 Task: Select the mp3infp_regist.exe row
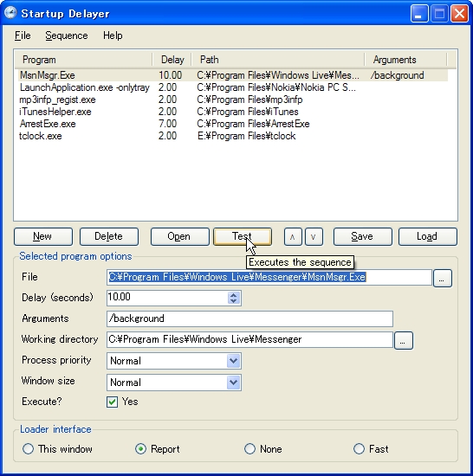pyautogui.click(x=233, y=100)
